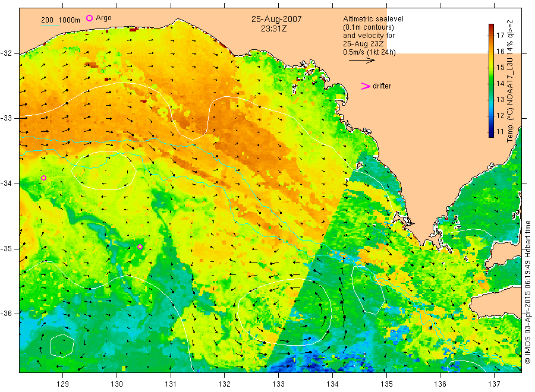Image resolution: width=535 pixels, height=392 pixels.
Task: Click the longitude 136 axis label
Action: click(440, 384)
